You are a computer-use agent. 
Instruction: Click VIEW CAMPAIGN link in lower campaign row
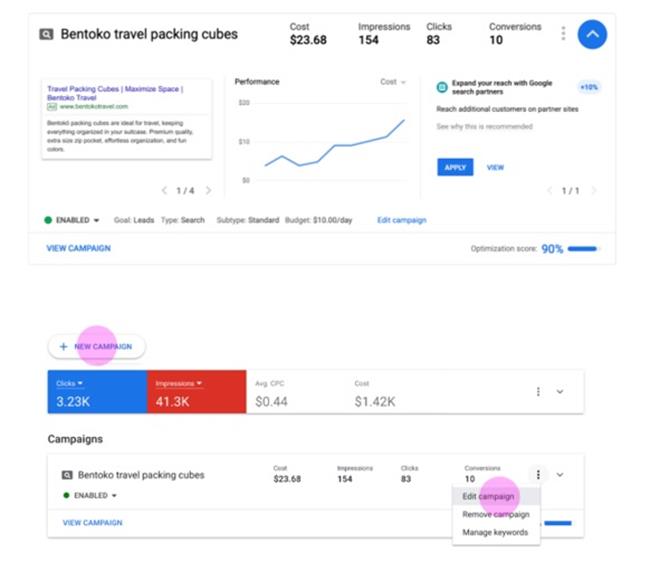coord(92,523)
